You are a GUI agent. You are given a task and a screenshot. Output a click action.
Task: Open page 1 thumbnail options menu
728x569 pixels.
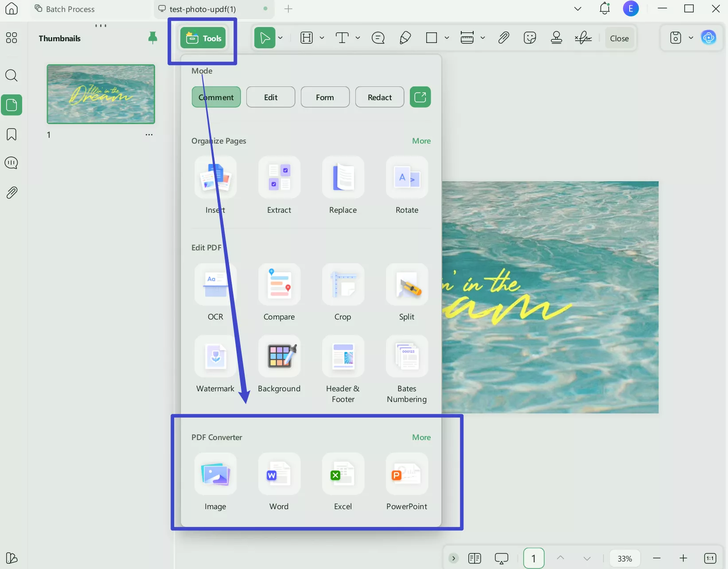click(x=149, y=135)
